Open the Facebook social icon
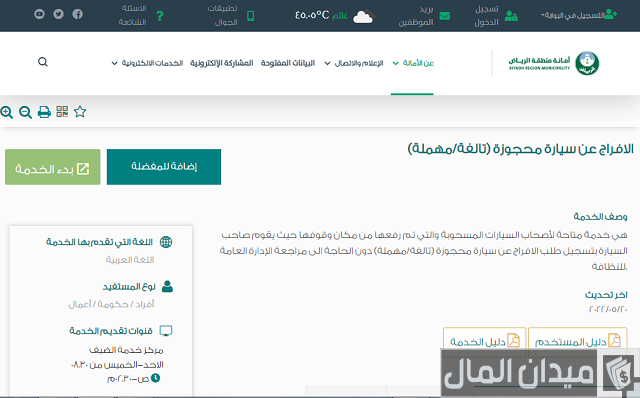The height and width of the screenshot is (398, 640). click(x=78, y=14)
